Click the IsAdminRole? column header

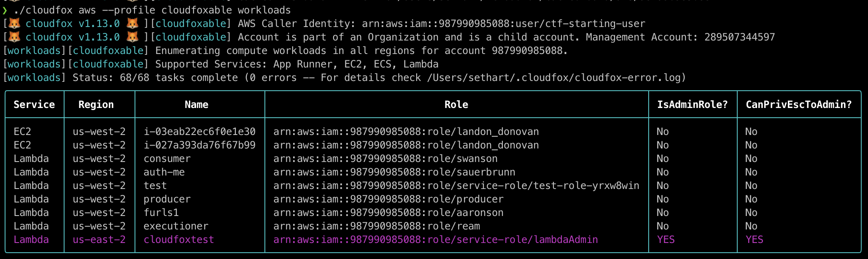click(693, 105)
